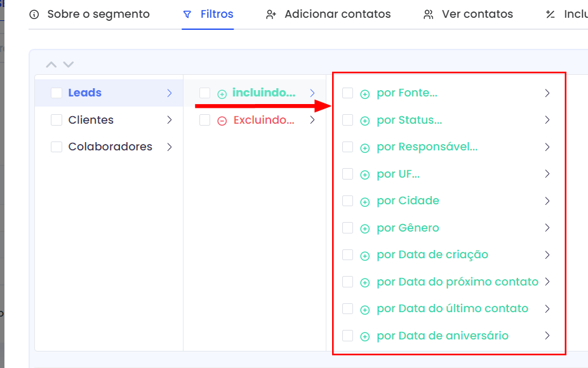Click the info icon beside Sobre o segmento
The width and height of the screenshot is (588, 368).
click(x=34, y=14)
